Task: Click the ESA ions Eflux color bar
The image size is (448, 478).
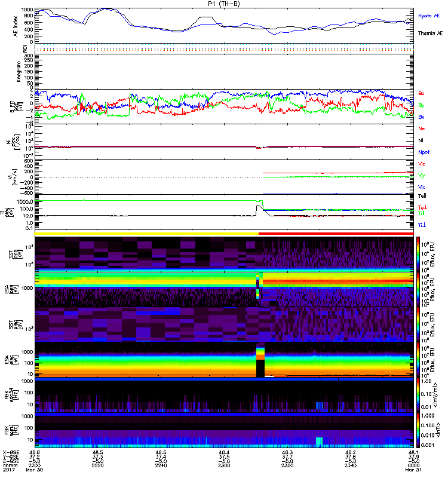Action: point(418,289)
